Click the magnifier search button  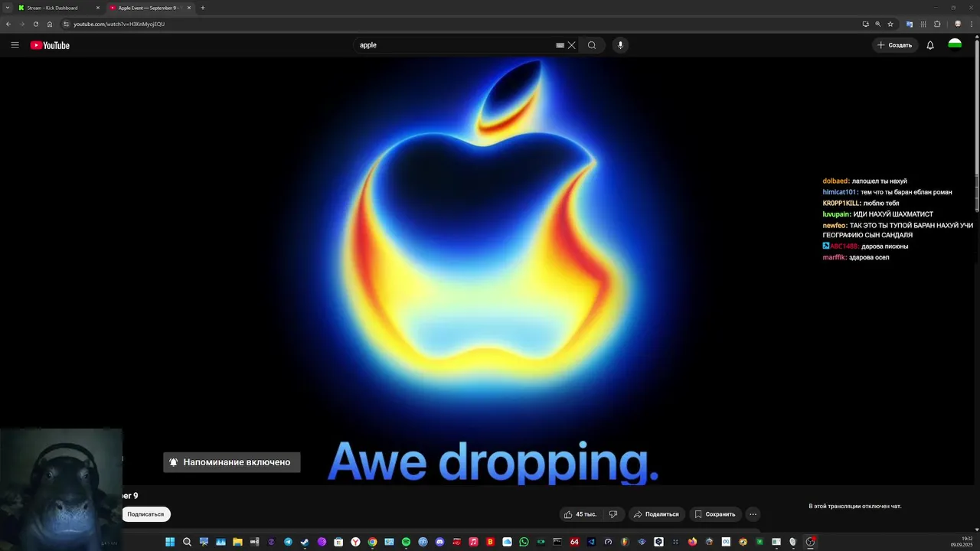pos(592,45)
